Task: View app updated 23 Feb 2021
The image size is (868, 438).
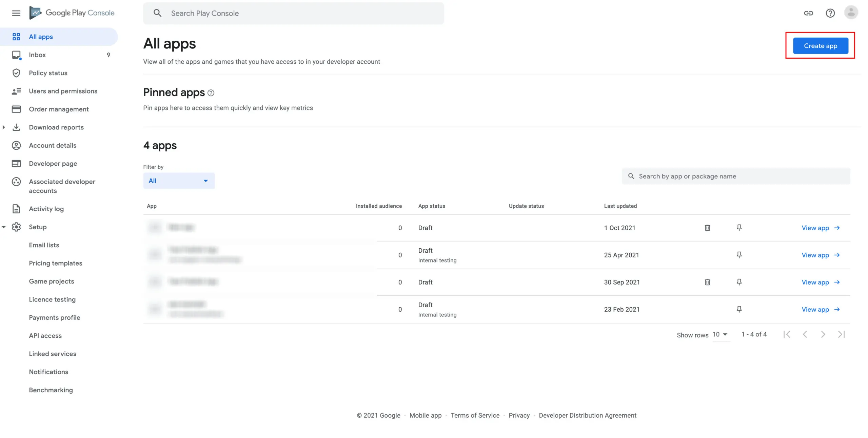Action: click(x=821, y=309)
